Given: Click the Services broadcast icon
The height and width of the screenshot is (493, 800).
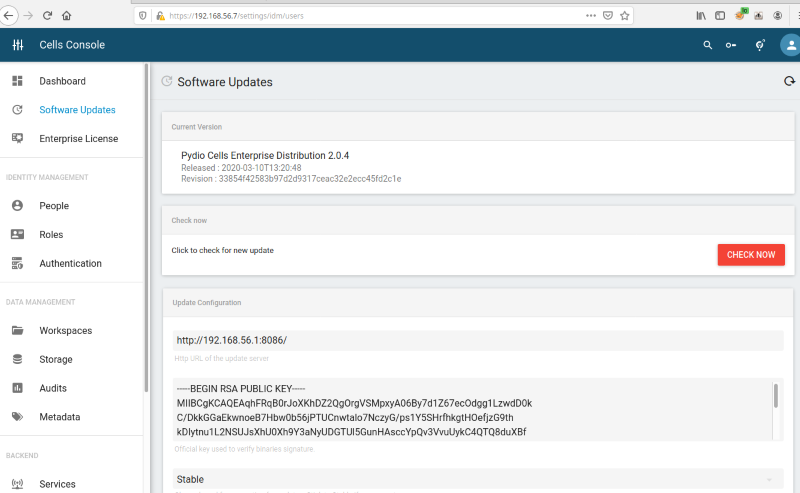Looking at the screenshot, I should (17, 484).
